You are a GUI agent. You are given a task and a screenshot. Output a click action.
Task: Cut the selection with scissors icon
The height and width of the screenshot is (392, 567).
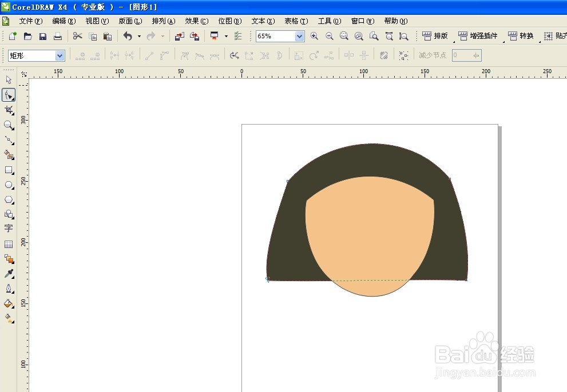point(77,36)
